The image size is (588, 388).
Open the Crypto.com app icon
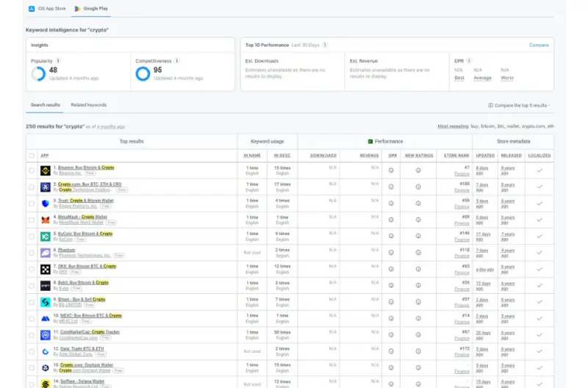point(46,187)
